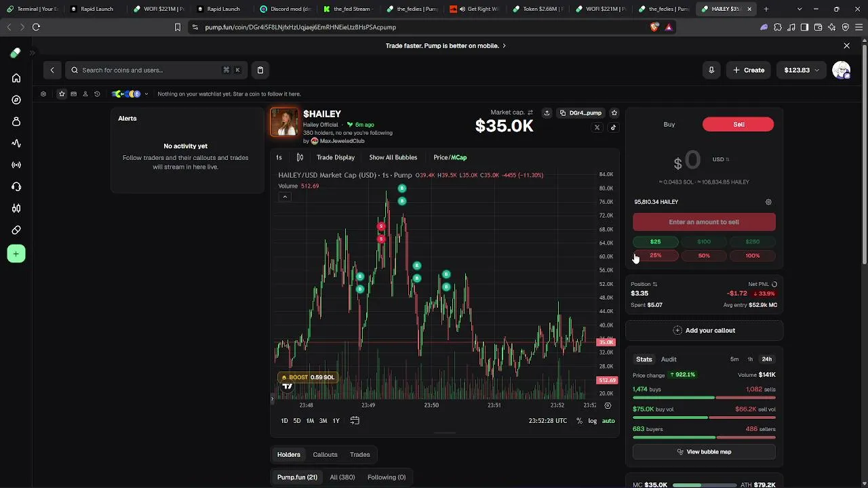Toggle percent scale on the chart
Viewport: 868px width, 488px height.
click(579, 421)
